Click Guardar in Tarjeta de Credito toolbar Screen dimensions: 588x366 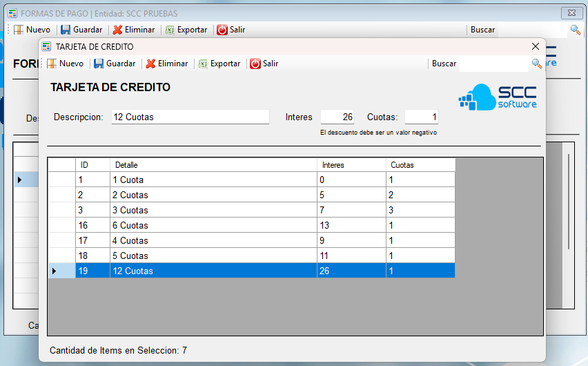click(115, 64)
